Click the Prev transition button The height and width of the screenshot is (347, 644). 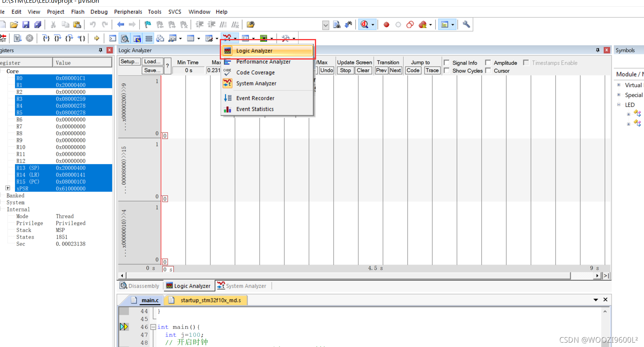(x=381, y=70)
